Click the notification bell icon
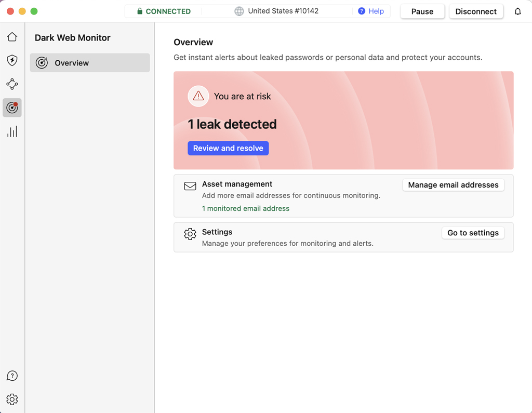532x413 pixels. pyautogui.click(x=517, y=11)
